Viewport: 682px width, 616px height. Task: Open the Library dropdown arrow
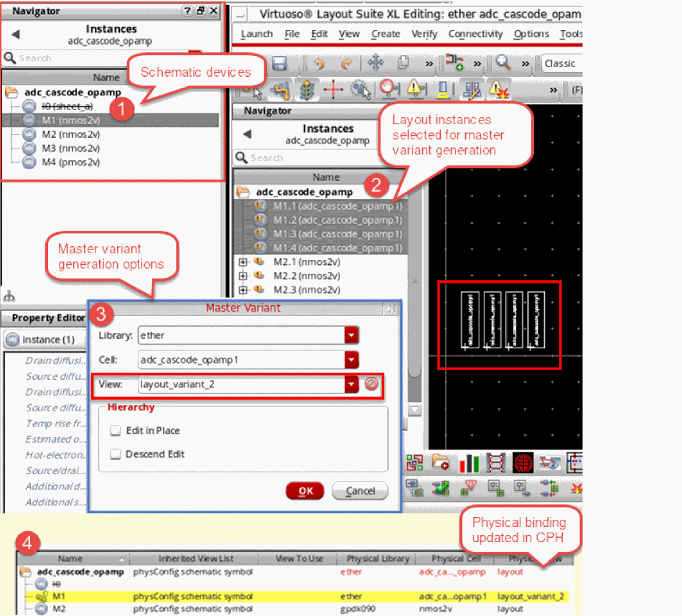click(x=352, y=335)
